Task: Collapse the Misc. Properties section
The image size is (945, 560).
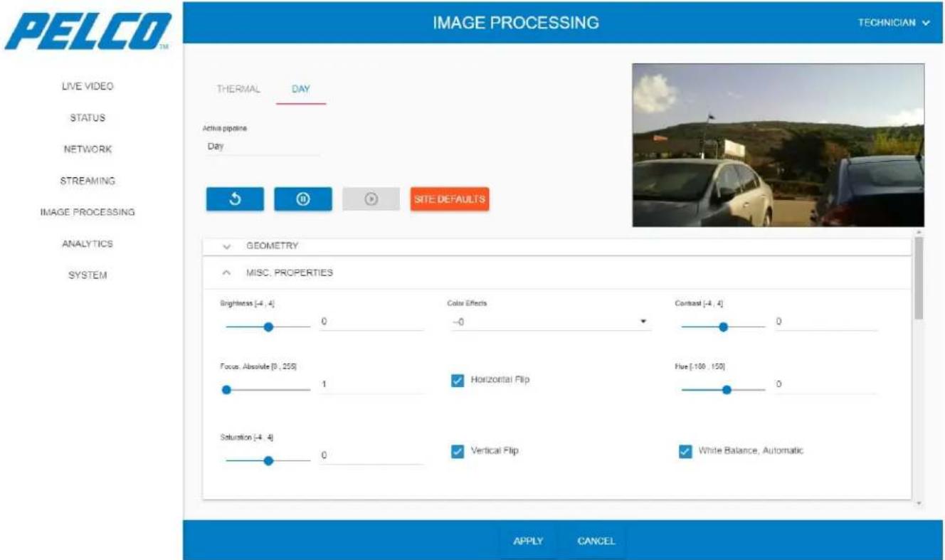Action: (227, 273)
